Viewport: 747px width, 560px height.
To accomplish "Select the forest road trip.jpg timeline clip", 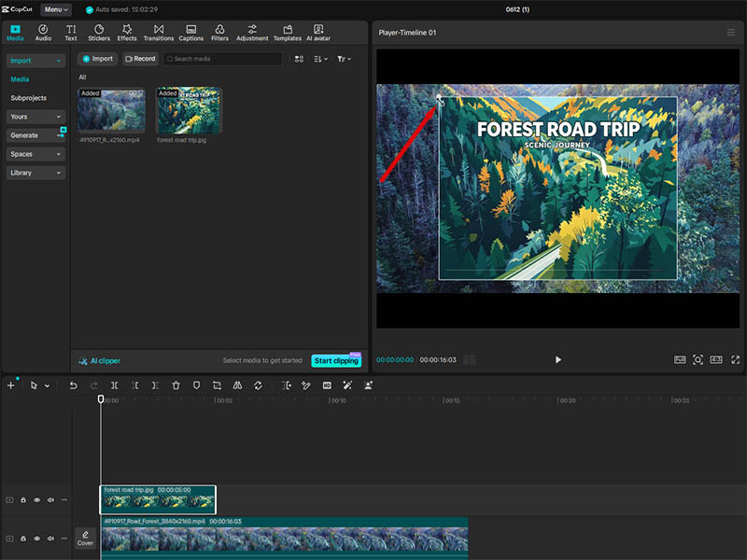I will click(158, 500).
